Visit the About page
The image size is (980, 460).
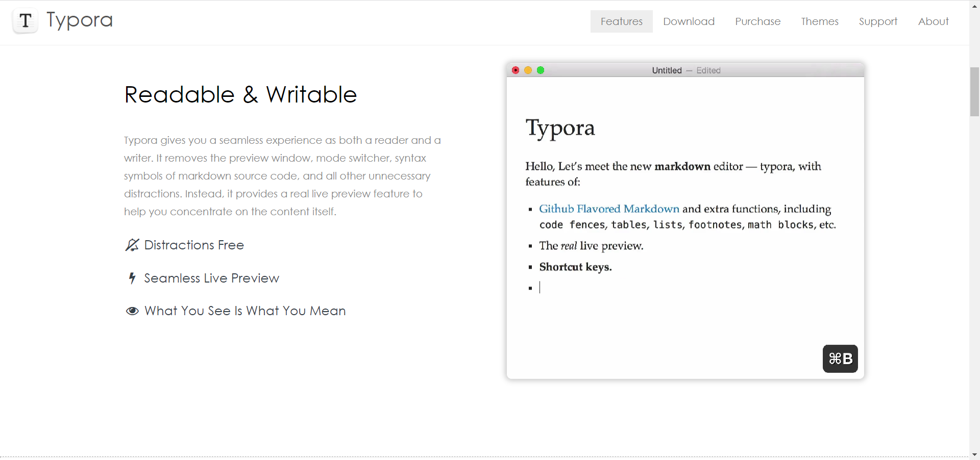click(933, 21)
